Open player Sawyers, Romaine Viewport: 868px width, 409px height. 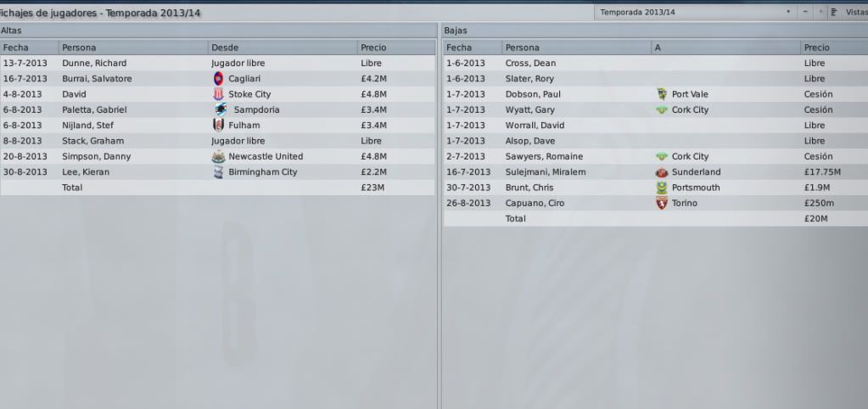[544, 157]
